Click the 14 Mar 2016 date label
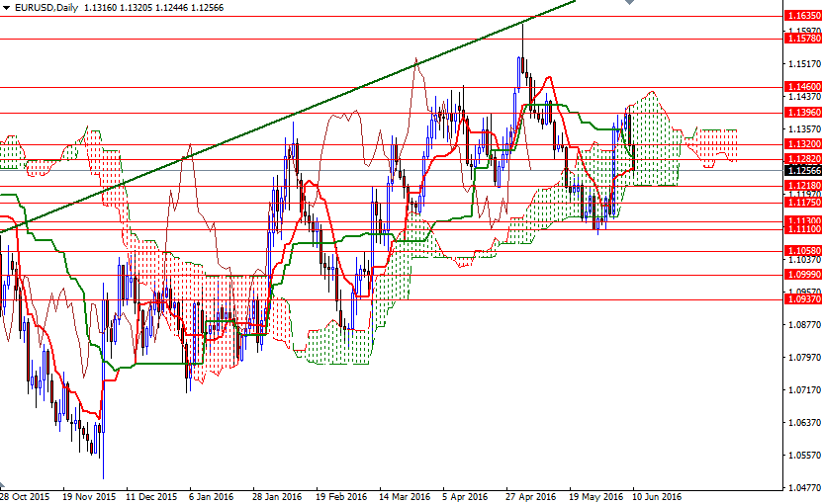Image resolution: width=822 pixels, height=504 pixels. tap(403, 496)
